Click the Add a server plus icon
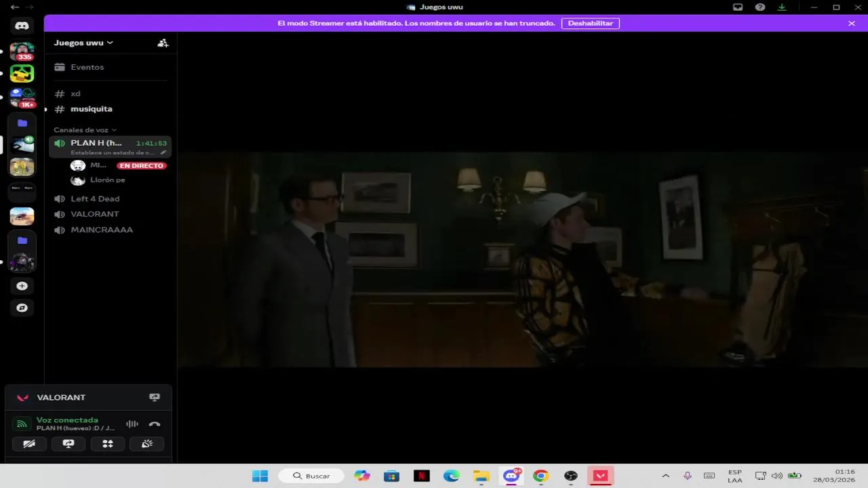868x488 pixels. pos(22,285)
